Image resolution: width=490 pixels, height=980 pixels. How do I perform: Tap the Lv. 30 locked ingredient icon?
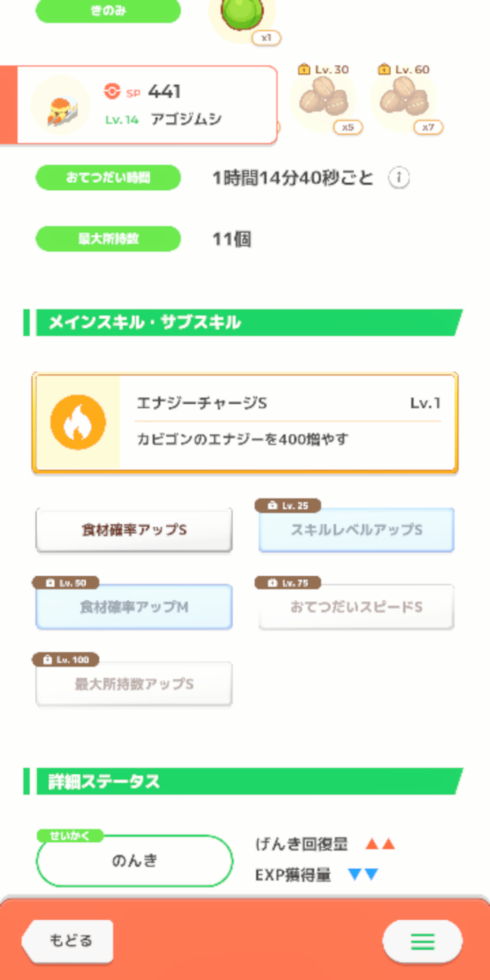click(324, 99)
